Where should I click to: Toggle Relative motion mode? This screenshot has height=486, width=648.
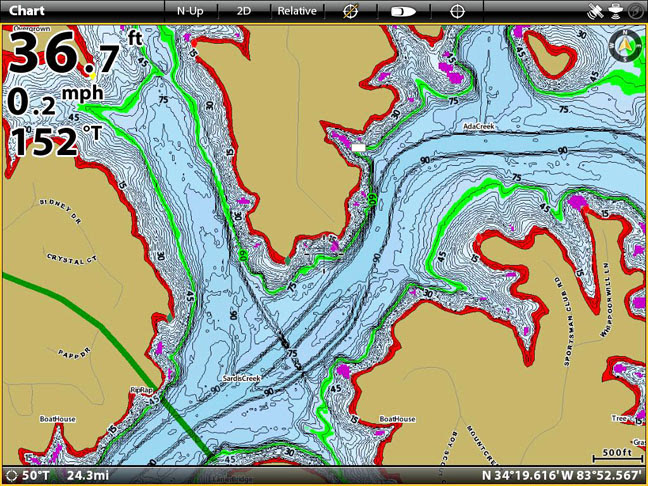[x=297, y=11]
